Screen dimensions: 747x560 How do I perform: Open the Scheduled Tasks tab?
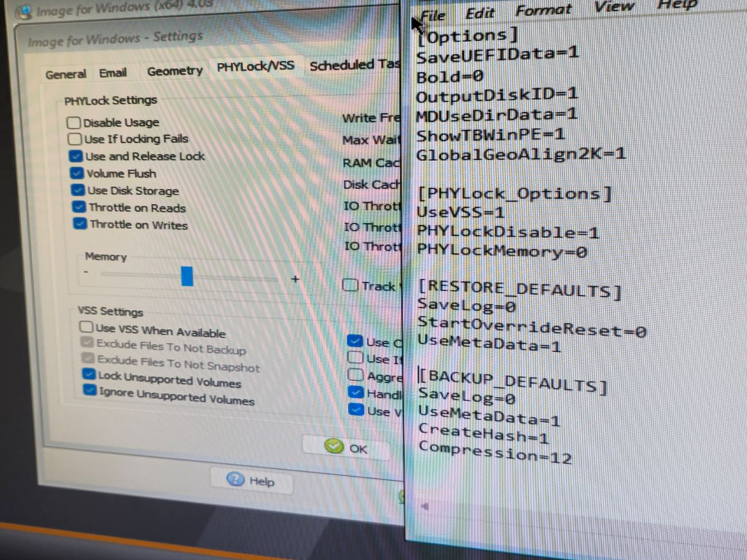(x=354, y=64)
